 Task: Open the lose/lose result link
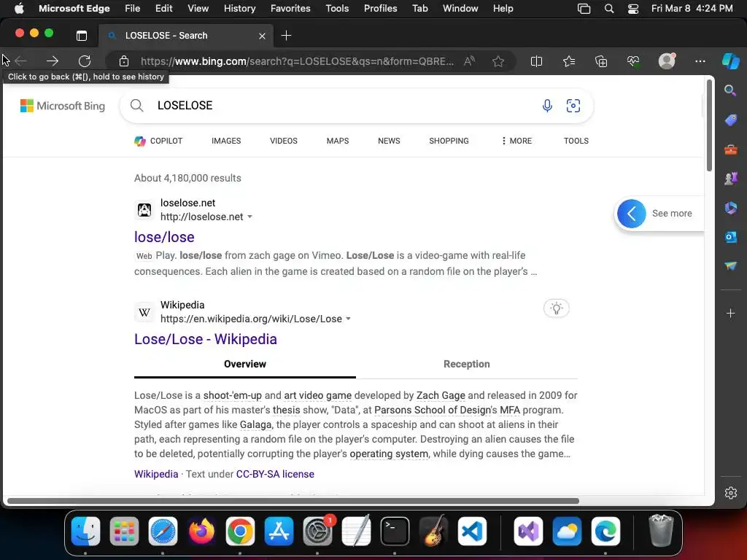164,237
